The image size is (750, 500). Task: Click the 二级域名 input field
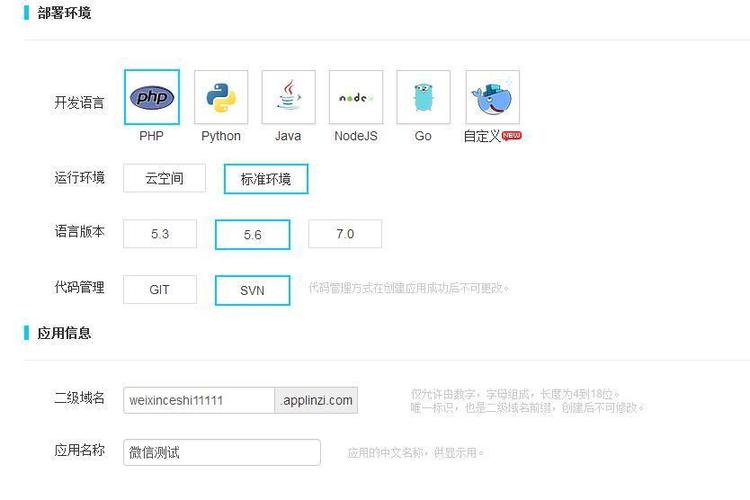[199, 400]
